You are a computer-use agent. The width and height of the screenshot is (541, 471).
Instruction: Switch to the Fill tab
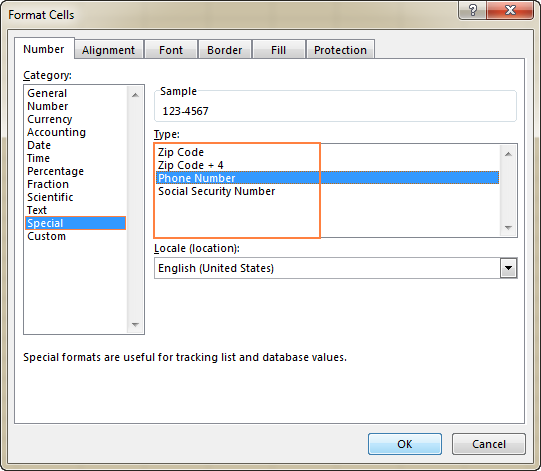coord(278,50)
